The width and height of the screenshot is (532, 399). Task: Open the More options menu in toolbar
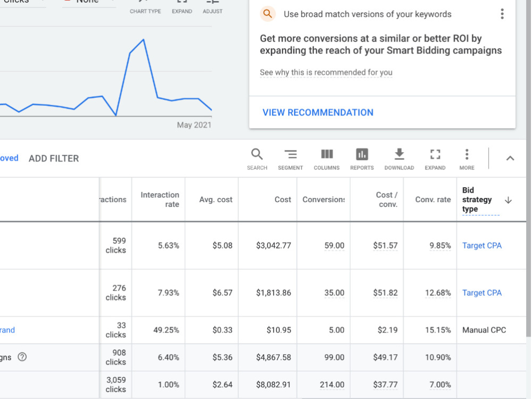467,159
